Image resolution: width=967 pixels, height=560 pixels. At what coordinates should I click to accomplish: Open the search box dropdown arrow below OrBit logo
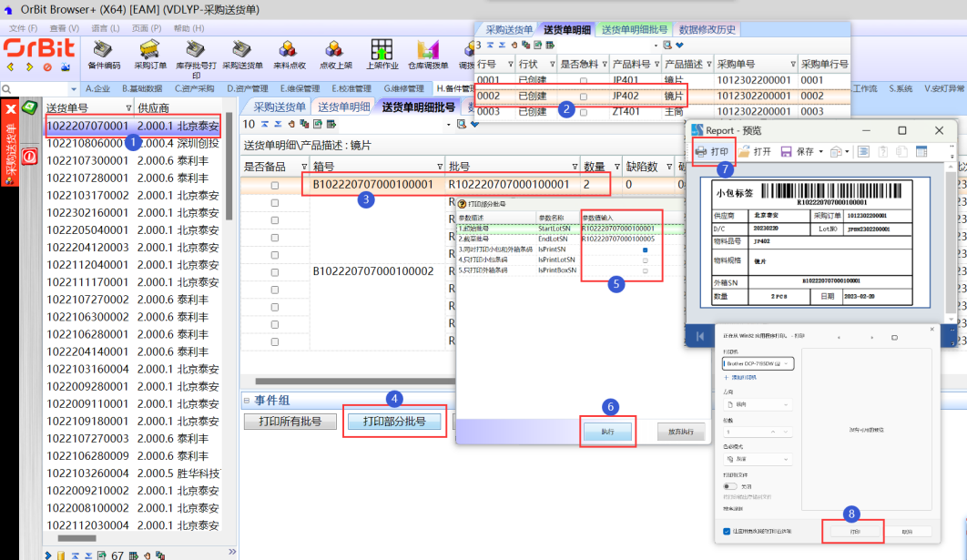click(74, 89)
